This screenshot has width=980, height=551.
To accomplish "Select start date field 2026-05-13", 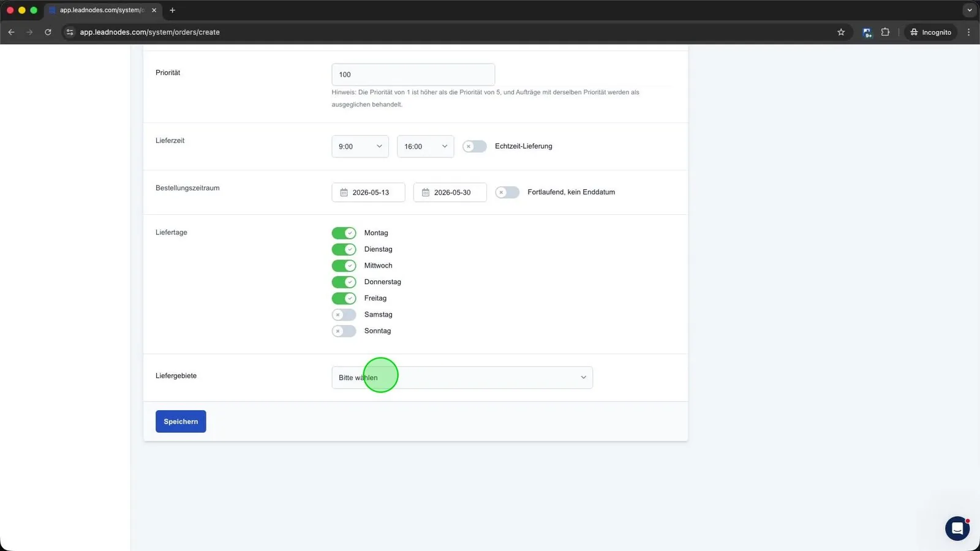I will 368,192.
